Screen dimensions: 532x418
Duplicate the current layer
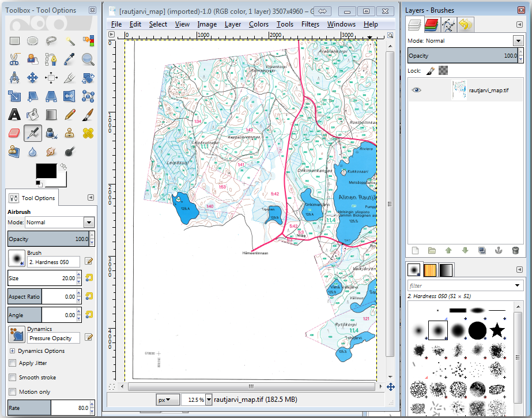point(482,250)
